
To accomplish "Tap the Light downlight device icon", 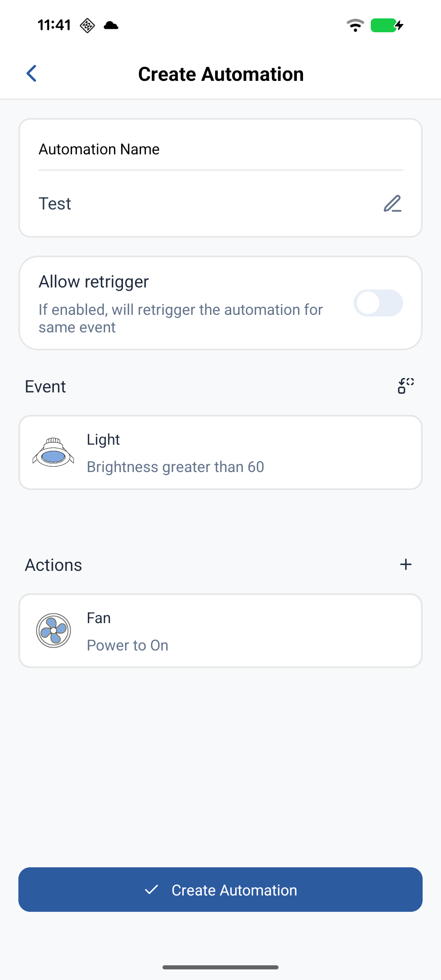I will (53, 453).
